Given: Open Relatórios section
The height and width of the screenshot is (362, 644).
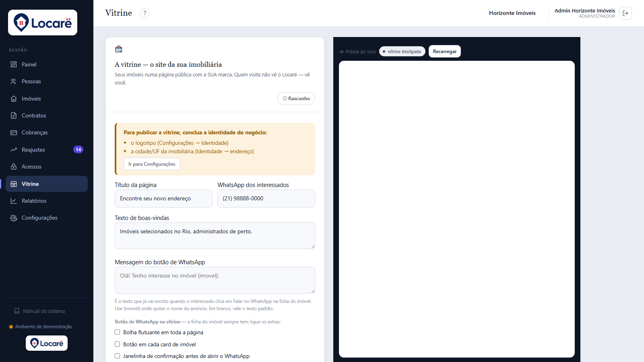Looking at the screenshot, I should [47, 201].
